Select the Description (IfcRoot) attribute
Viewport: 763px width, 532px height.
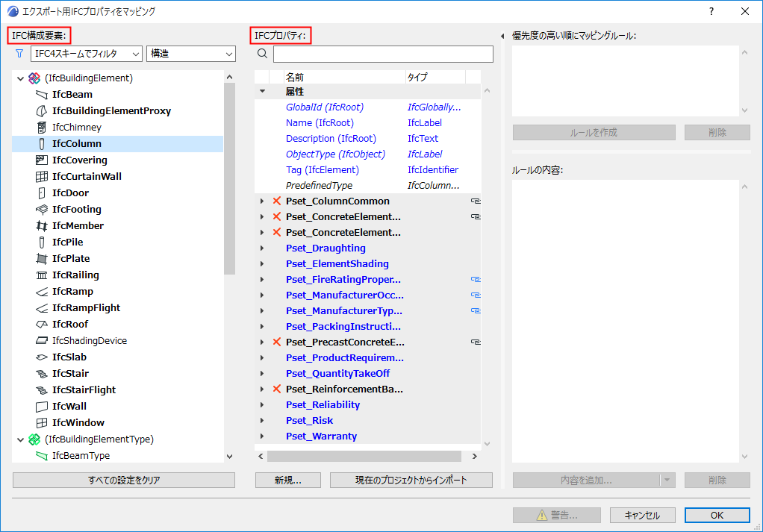pos(331,139)
